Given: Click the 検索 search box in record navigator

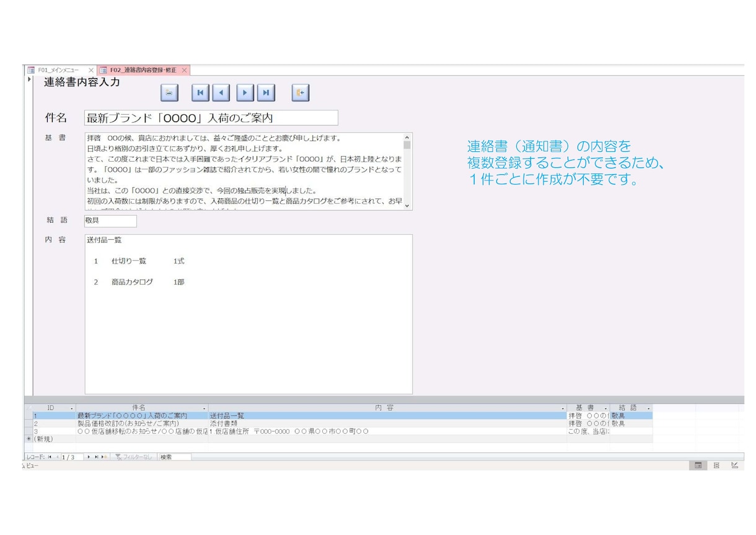Looking at the screenshot, I should click(x=174, y=457).
